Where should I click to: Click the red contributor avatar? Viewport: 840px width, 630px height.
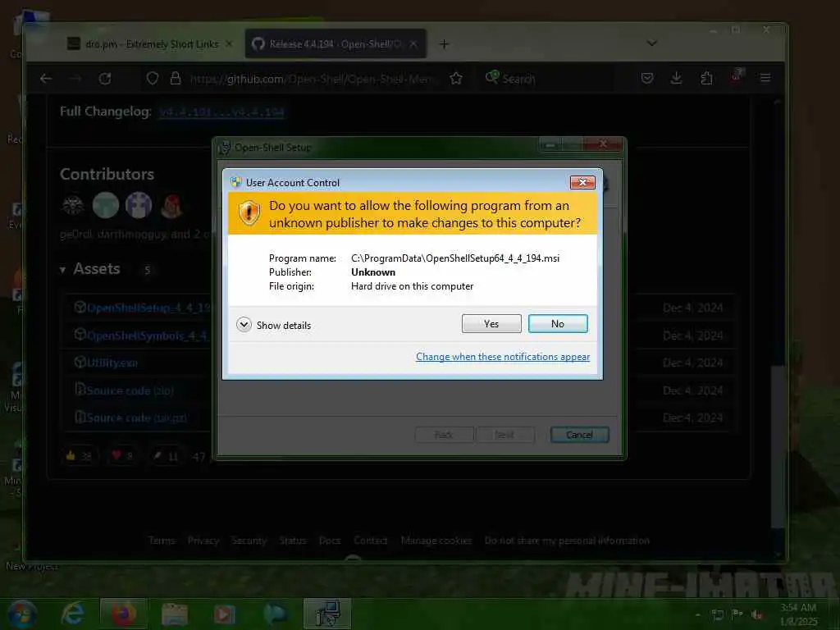click(x=171, y=205)
